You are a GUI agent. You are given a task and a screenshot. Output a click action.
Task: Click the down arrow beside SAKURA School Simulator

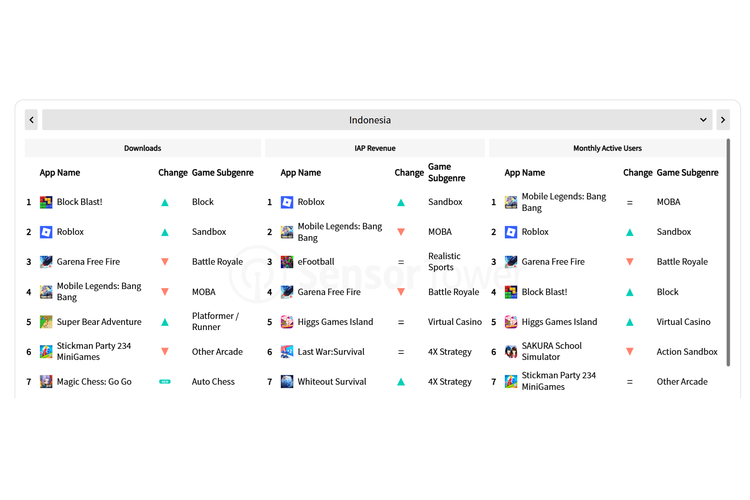(x=630, y=352)
